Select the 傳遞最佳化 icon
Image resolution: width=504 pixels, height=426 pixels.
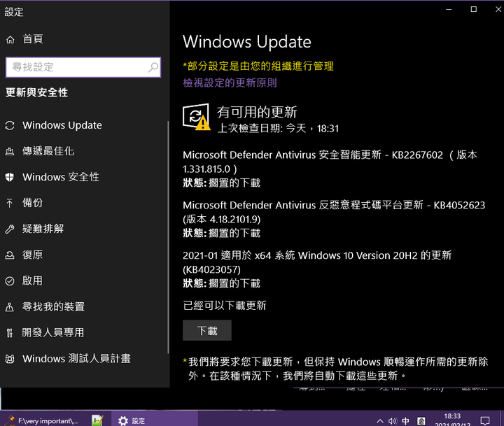[x=10, y=151]
